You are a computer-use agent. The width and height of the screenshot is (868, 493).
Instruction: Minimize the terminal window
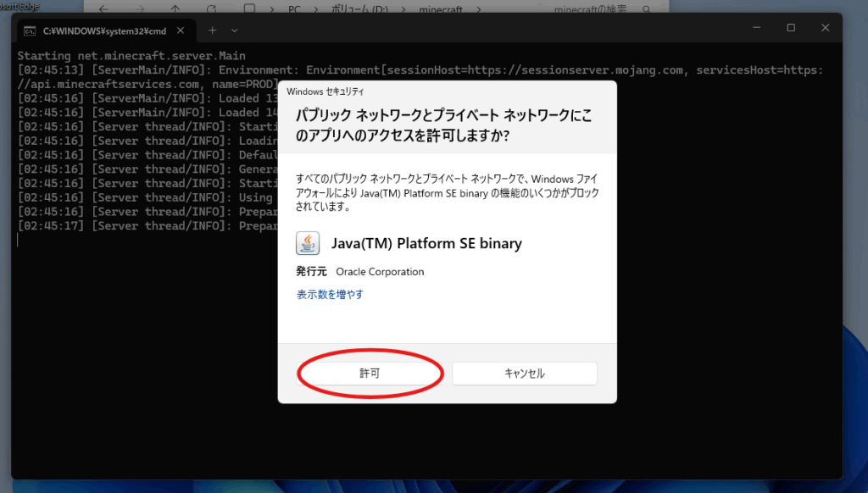757,28
